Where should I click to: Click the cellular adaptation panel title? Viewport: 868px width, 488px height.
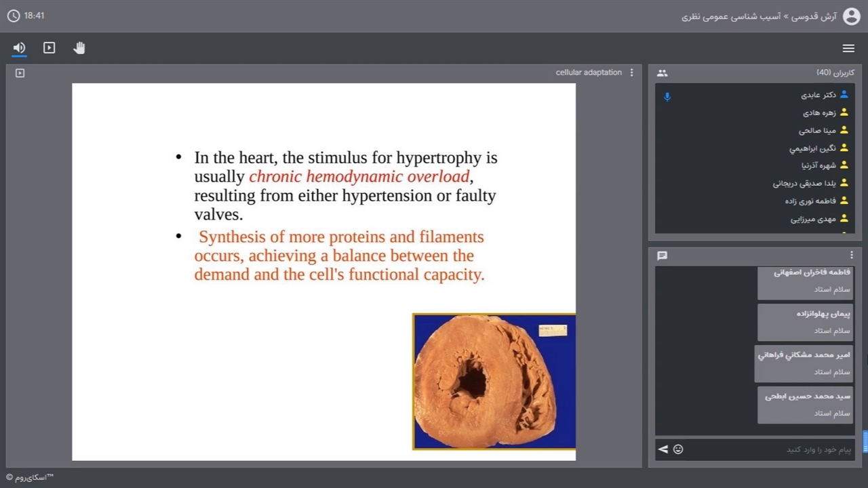click(588, 73)
